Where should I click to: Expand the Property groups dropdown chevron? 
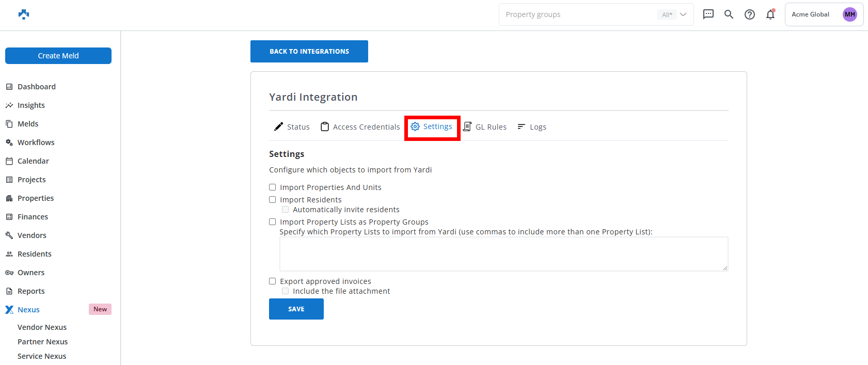click(x=683, y=14)
